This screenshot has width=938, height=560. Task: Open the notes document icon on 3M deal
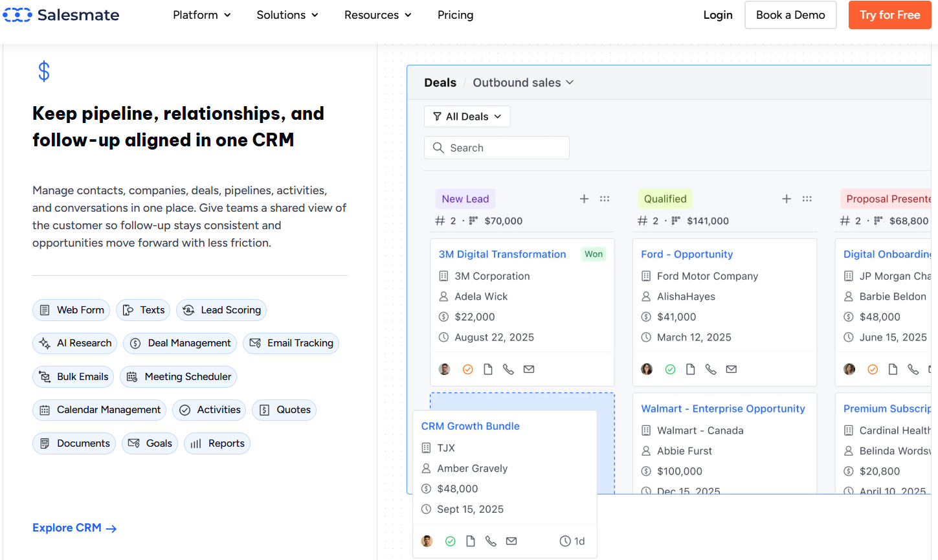pyautogui.click(x=488, y=369)
